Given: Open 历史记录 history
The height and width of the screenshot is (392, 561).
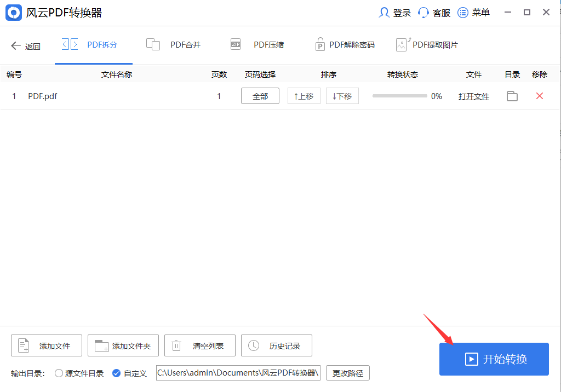Looking at the screenshot, I should (x=277, y=345).
